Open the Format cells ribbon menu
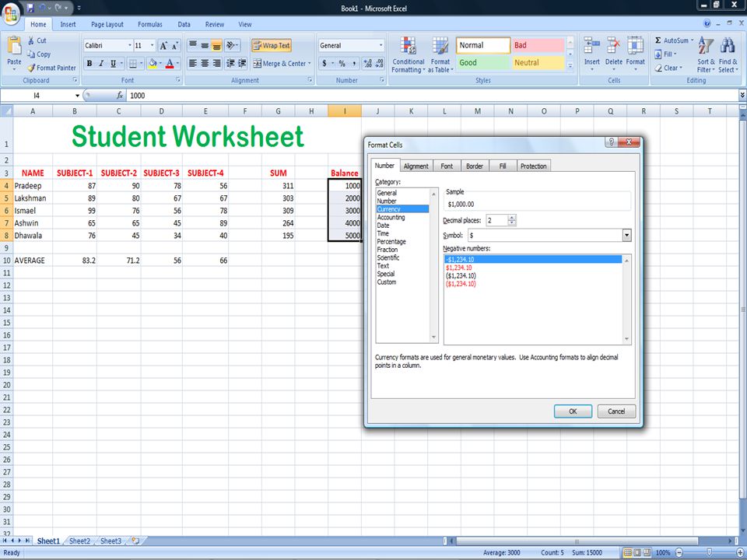 point(635,54)
